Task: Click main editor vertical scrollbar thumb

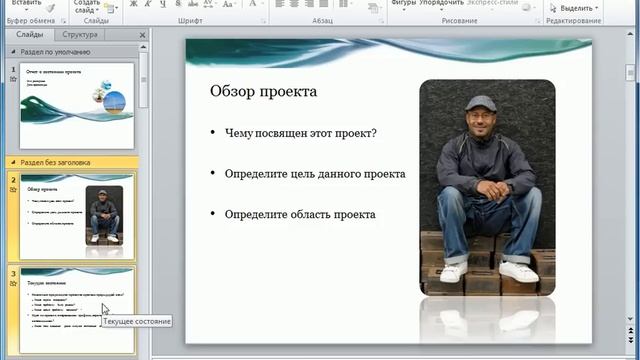Action: pyautogui.click(x=631, y=72)
